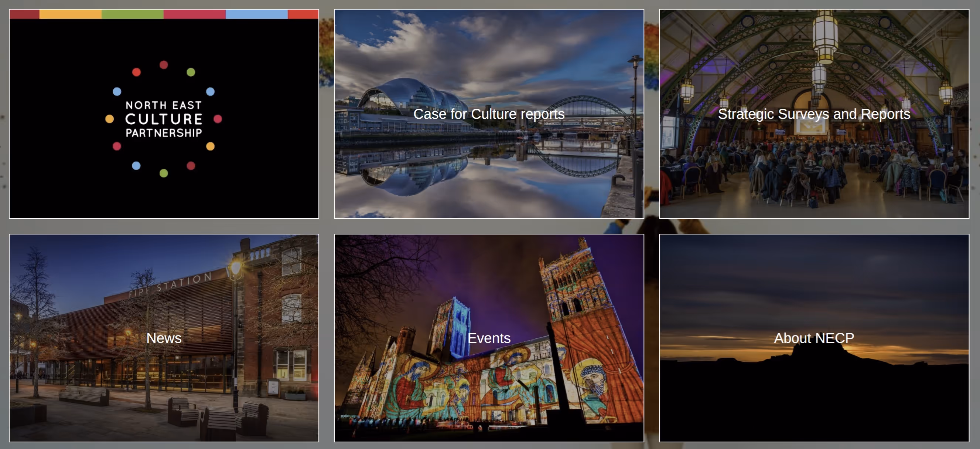Open the Case for Culture reports link

(x=488, y=114)
